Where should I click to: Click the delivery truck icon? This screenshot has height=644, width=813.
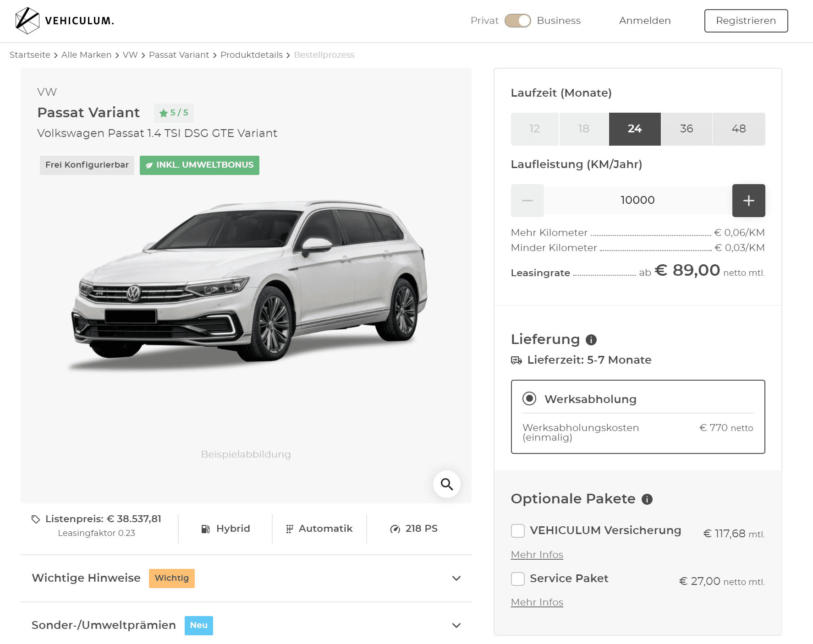click(516, 360)
